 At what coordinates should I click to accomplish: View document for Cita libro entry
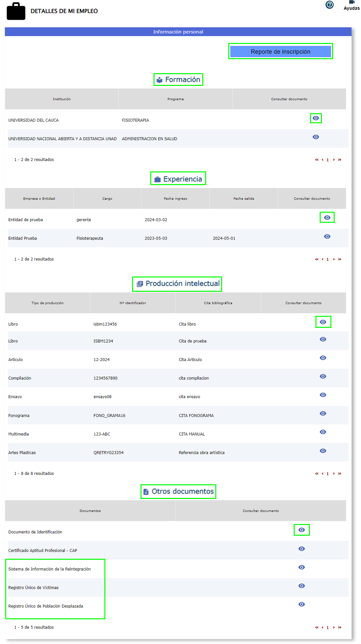(x=323, y=322)
